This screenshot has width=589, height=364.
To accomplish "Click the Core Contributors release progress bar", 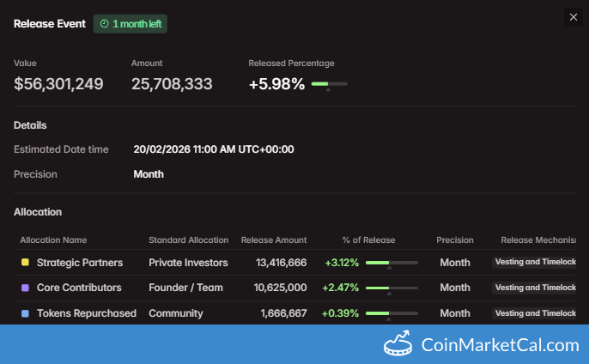I will coord(392,288).
